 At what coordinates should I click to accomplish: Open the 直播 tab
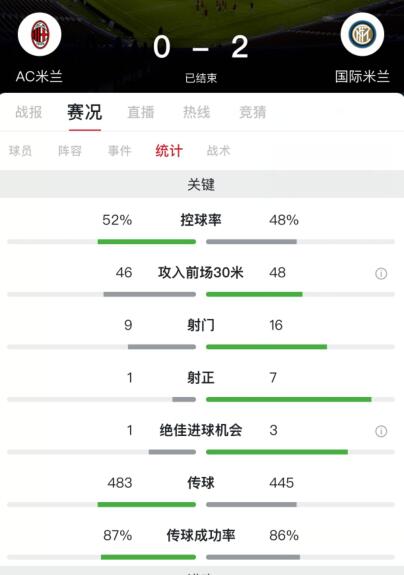[141, 112]
